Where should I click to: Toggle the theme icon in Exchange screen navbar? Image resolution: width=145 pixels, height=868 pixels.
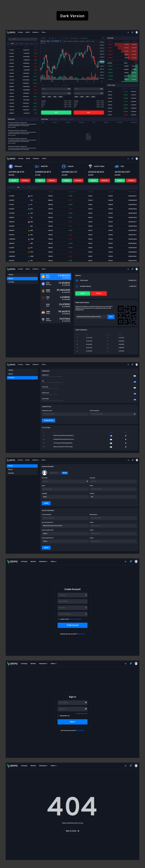(128, 32)
